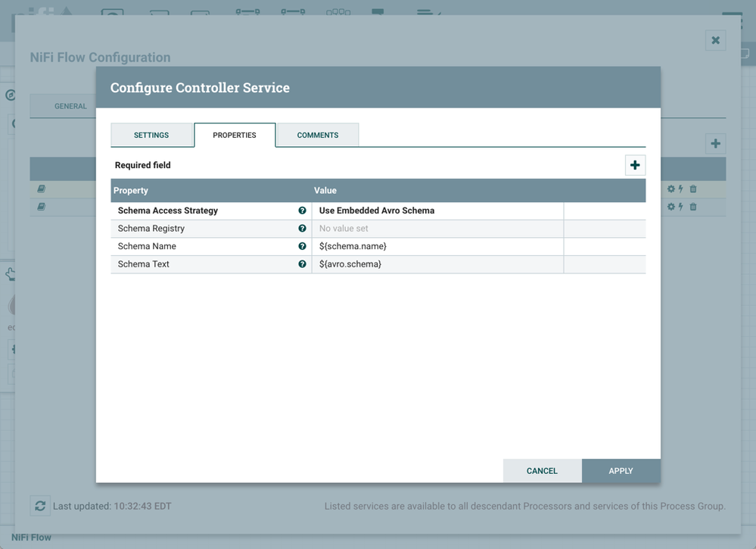Click the lightning bolt on the second controller service

pos(680,206)
